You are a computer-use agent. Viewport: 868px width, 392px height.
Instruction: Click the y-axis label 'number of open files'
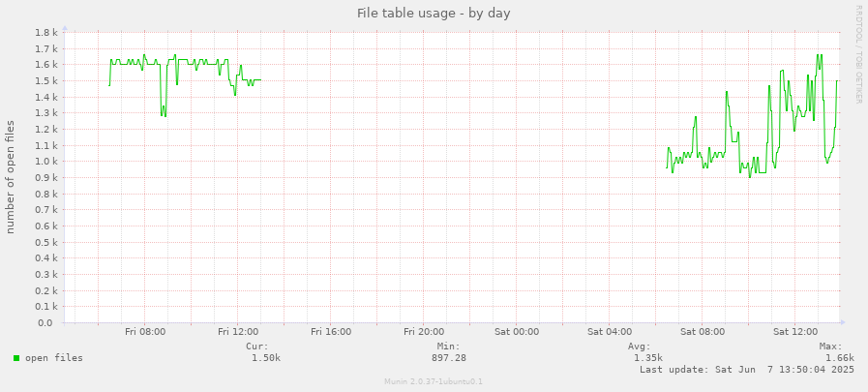[x=11, y=177]
